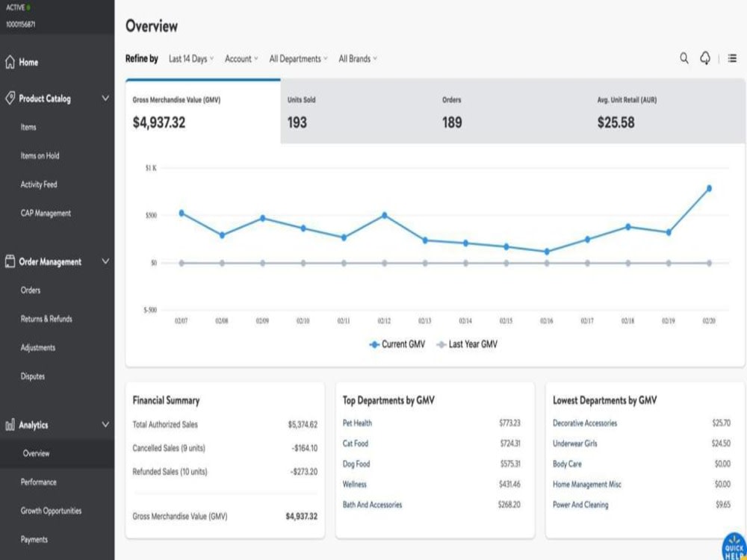Image resolution: width=747 pixels, height=560 pixels.
Task: Click the Pet Health department link
Action: coord(357,423)
